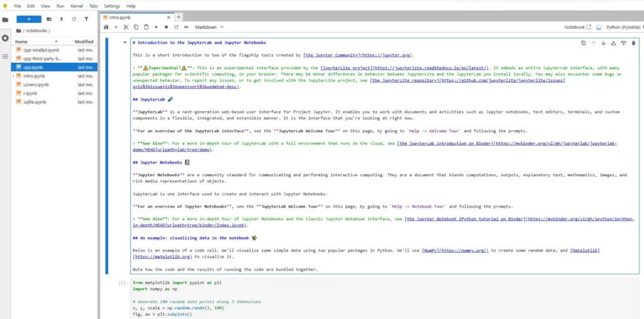Toggle the file filter funnel icon
This screenshot has width=644, height=319.
[x=86, y=19]
